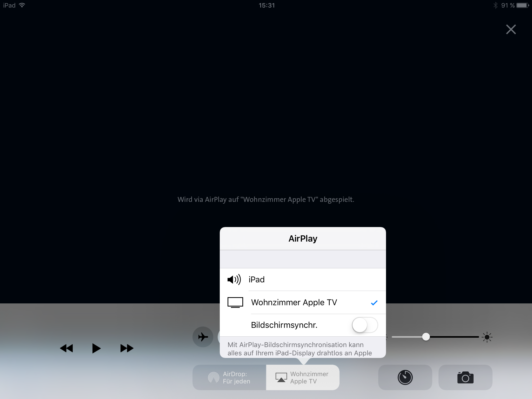Screen dimensions: 532x399
Task: Open the Camera shortcut
Action: [x=465, y=377]
